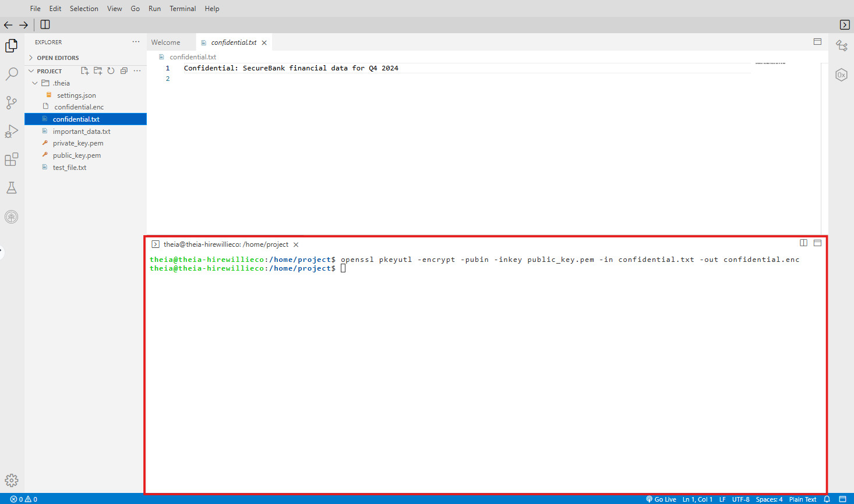Viewport: 854px width, 504px height.
Task: Click the terminal prompt cursor
Action: click(x=343, y=268)
